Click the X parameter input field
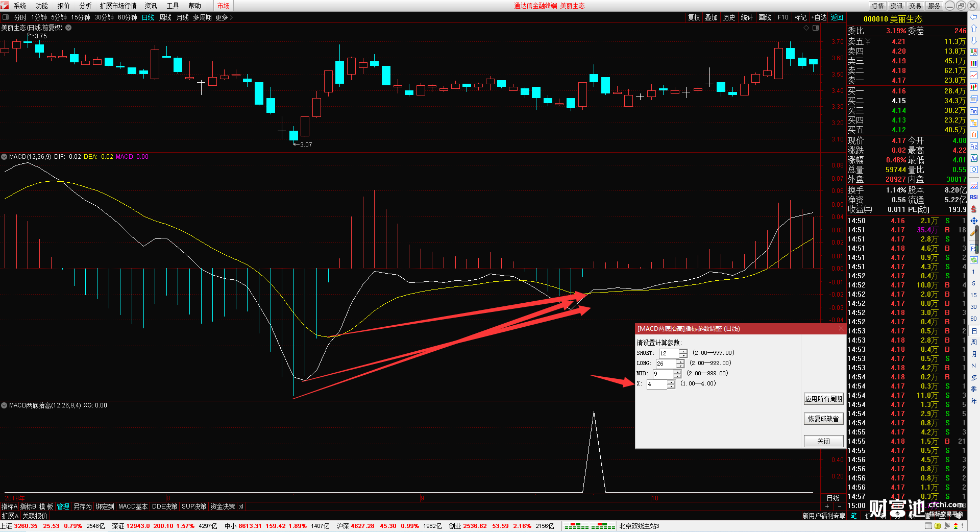This screenshot has width=980, height=532. (657, 384)
